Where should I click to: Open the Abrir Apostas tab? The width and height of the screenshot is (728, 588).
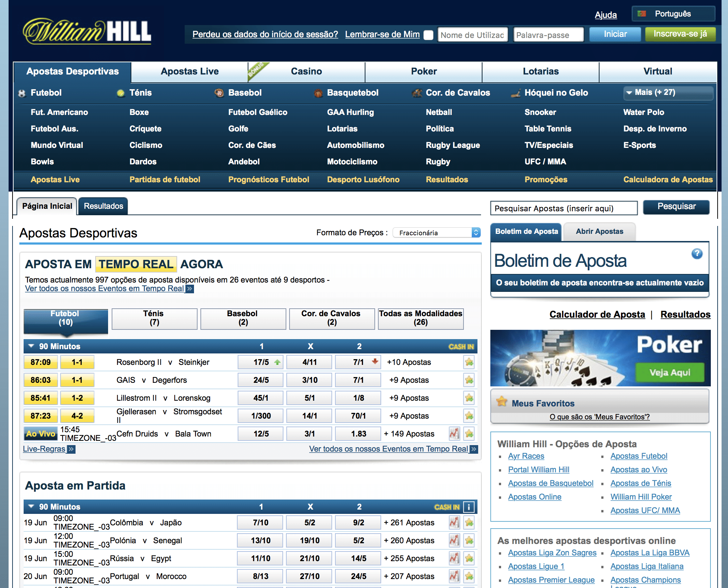(599, 232)
